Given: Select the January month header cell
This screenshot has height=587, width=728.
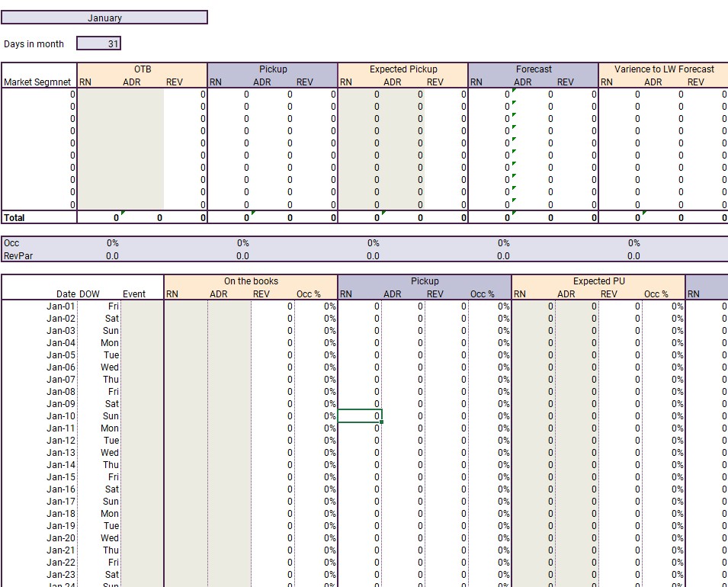Looking at the screenshot, I should point(104,17).
